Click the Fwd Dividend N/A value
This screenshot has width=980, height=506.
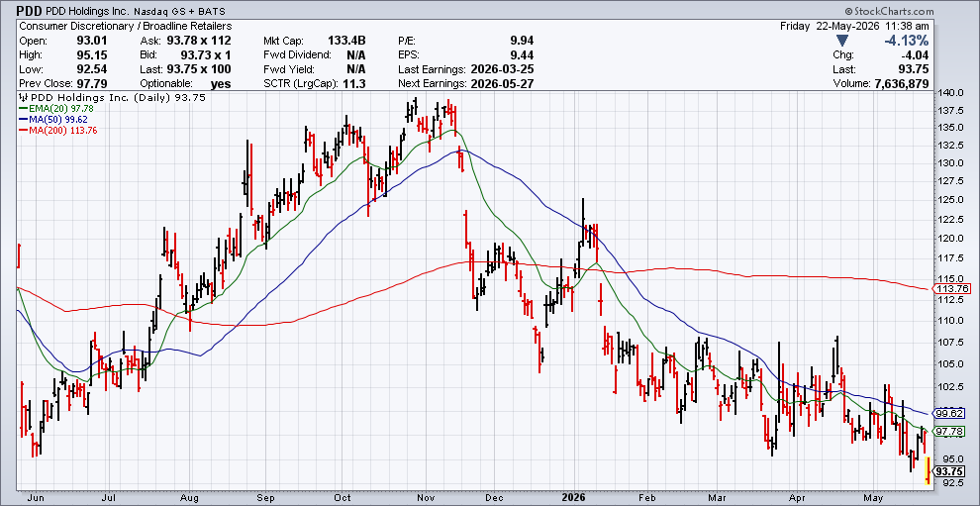click(x=356, y=54)
